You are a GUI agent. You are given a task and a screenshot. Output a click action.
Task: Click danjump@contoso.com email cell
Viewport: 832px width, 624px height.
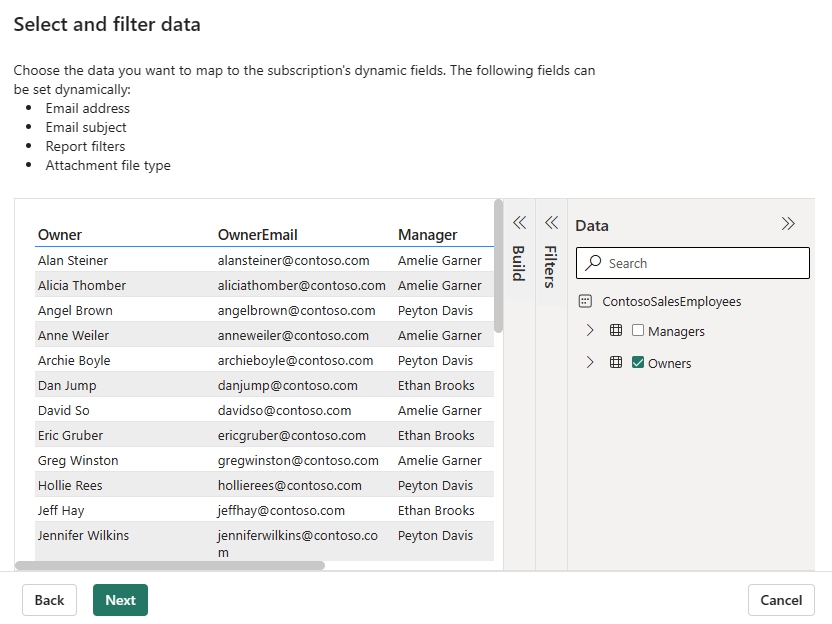[288, 385]
